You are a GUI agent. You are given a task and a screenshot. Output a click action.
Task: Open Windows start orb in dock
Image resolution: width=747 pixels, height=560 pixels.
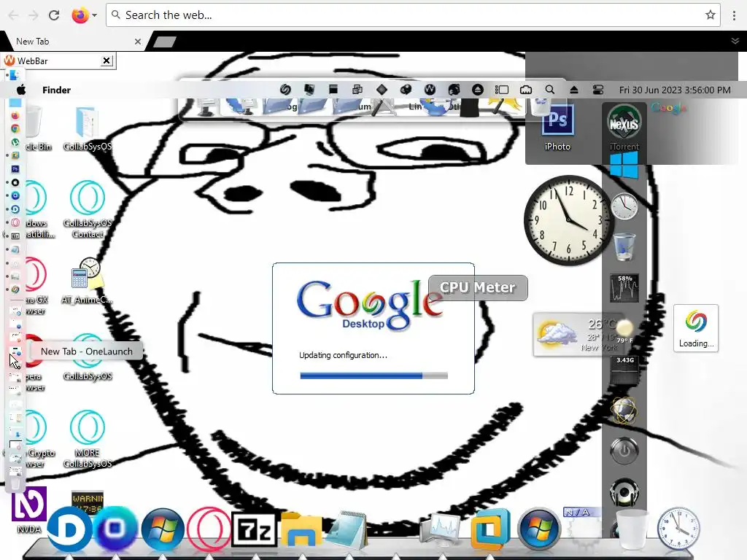coord(163,529)
